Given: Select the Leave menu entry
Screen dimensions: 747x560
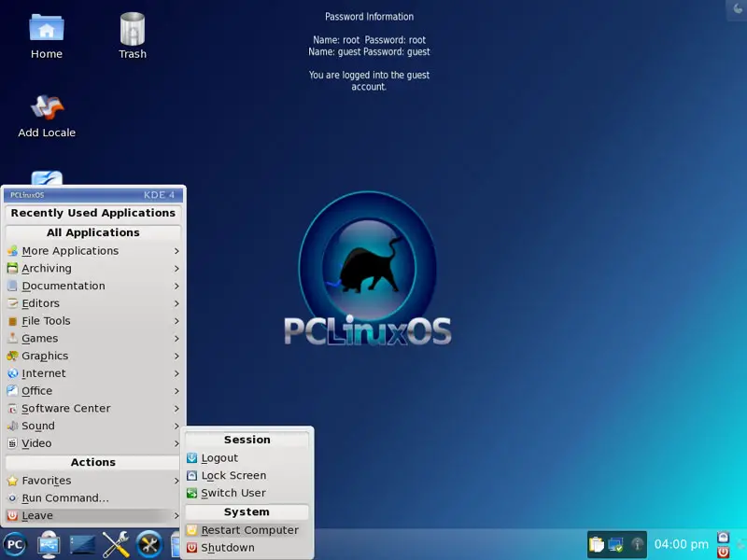Looking at the screenshot, I should click(x=93, y=516).
